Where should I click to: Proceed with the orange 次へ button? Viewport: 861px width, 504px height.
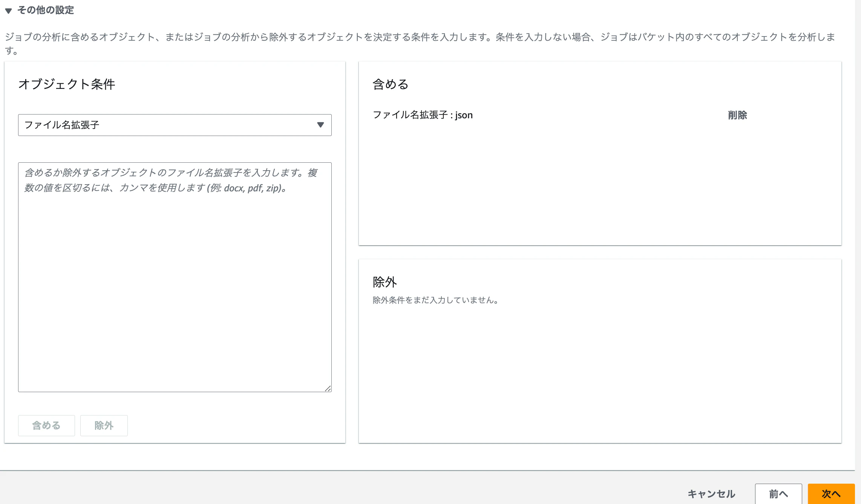tap(831, 494)
